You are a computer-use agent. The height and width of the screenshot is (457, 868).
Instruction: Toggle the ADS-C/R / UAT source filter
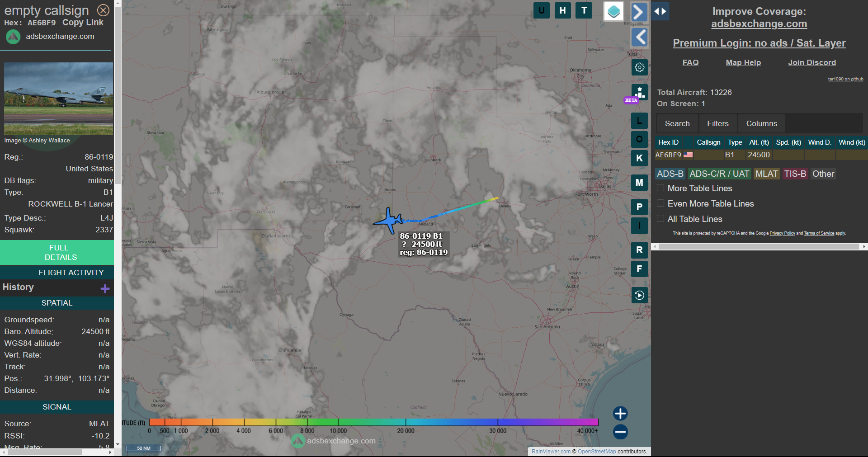click(x=719, y=174)
